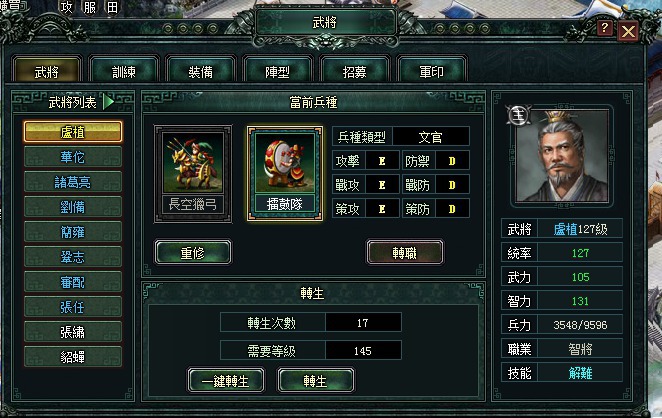This screenshot has height=418, width=662.
Task: Click the 主 badge on the portrait
Action: 518,116
